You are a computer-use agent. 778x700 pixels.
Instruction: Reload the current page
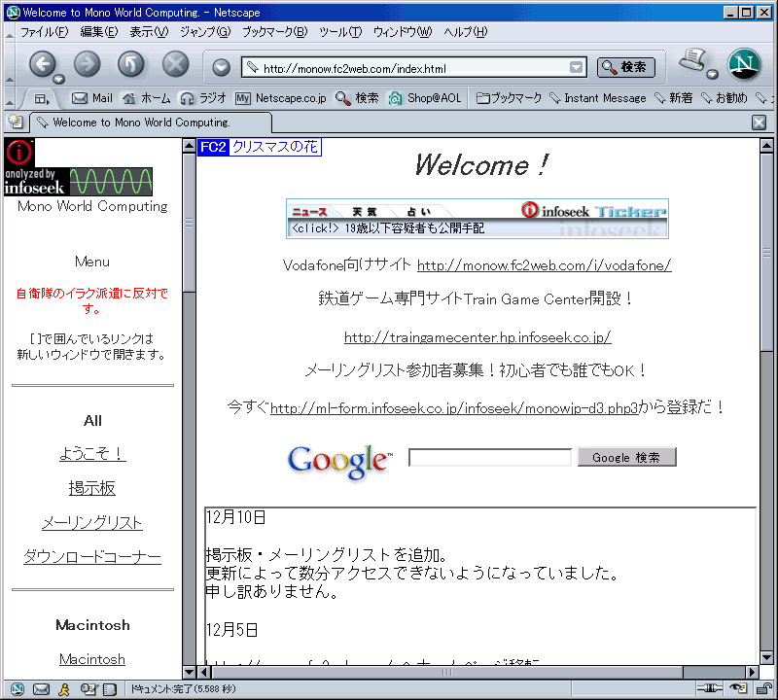pos(131,64)
